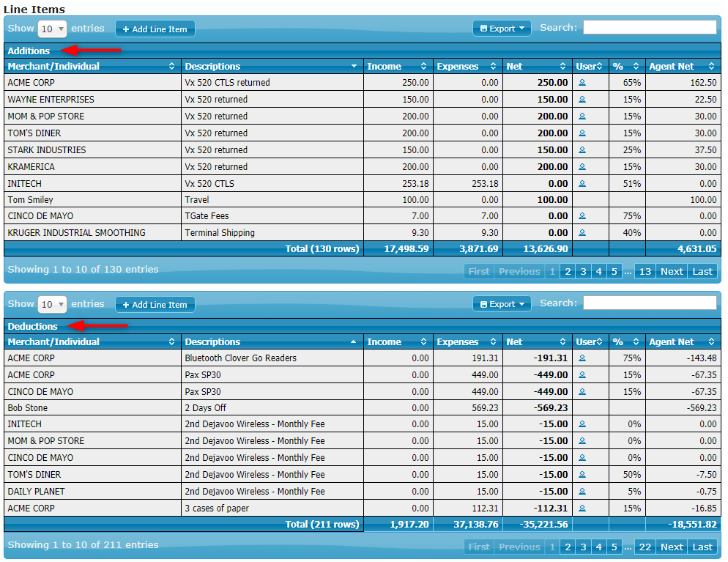
Task: Open user icon for DAILY PLANET row
Action: coord(582,492)
